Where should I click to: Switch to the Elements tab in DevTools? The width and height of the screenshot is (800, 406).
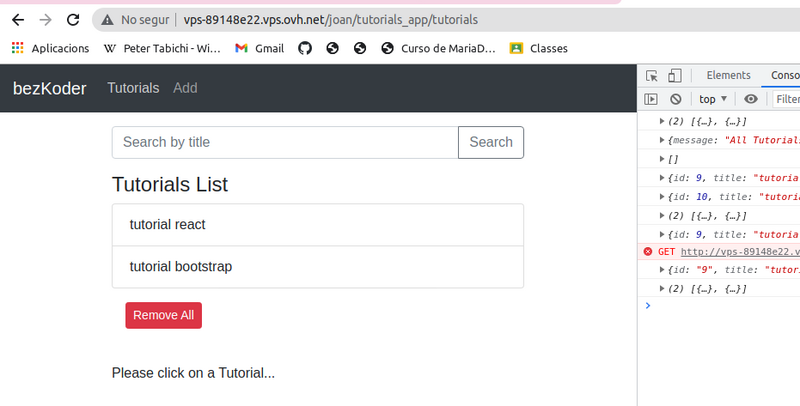[x=728, y=75]
